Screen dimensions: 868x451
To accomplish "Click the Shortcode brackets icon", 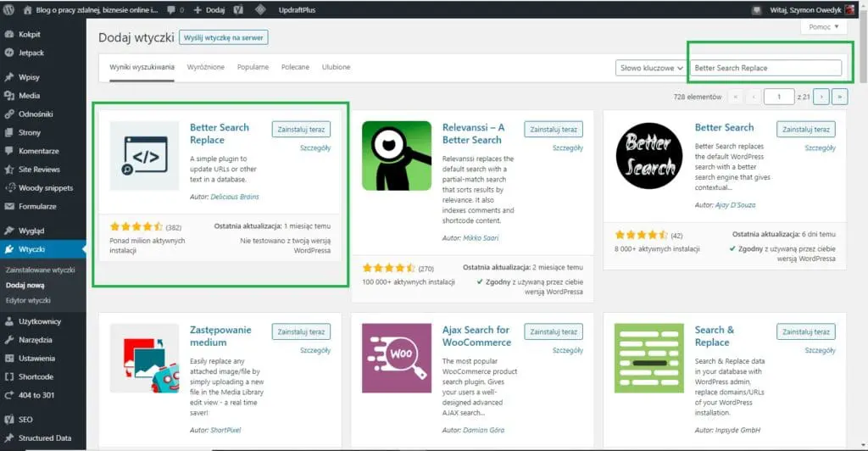I will pyautogui.click(x=8, y=377).
